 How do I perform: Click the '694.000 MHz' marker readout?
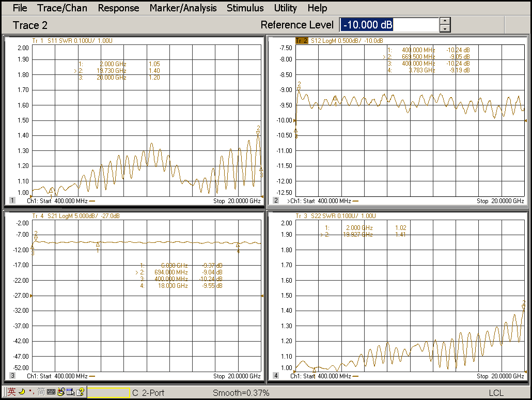point(171,272)
